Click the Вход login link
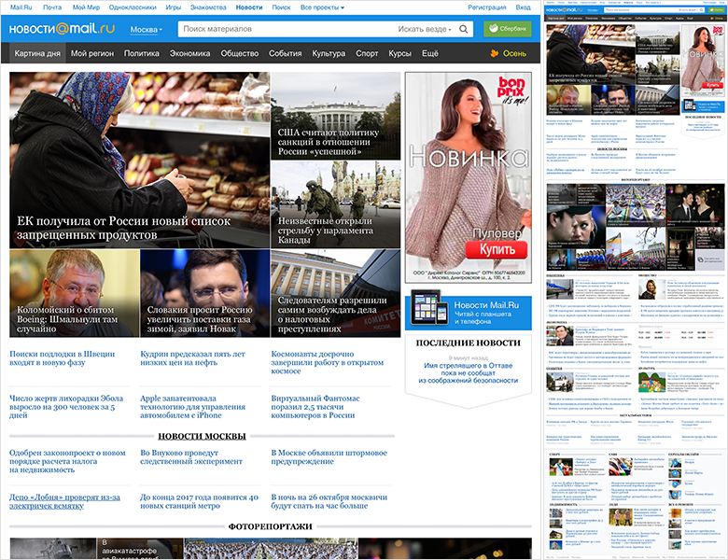 click(523, 7)
